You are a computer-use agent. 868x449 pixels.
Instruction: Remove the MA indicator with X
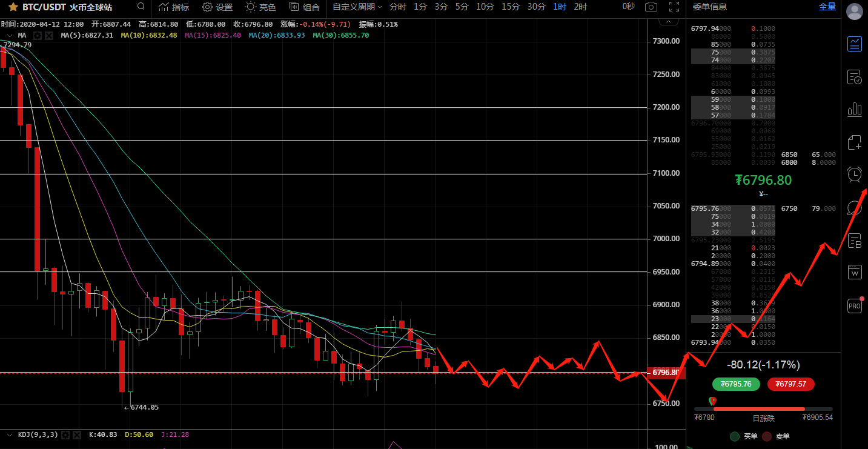tap(49, 36)
